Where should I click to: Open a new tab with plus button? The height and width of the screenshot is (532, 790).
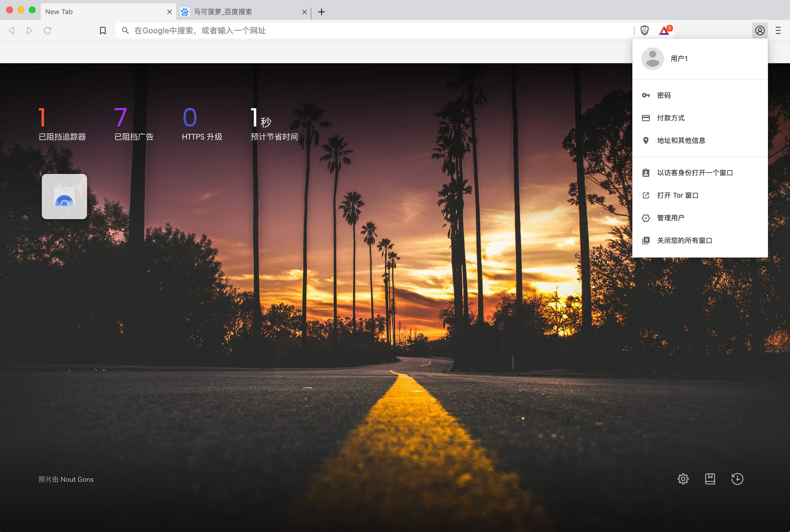pyautogui.click(x=322, y=12)
